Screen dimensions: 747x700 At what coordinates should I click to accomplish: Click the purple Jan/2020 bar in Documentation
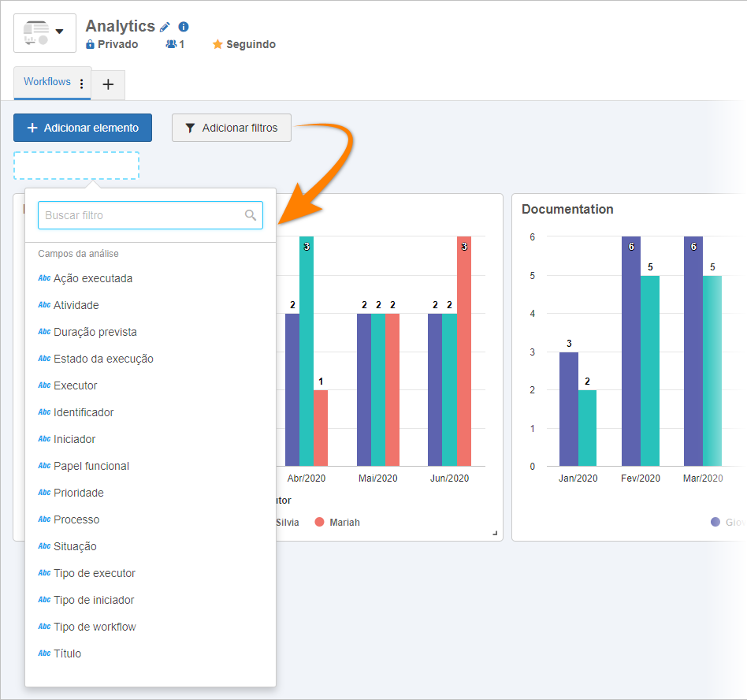point(569,409)
